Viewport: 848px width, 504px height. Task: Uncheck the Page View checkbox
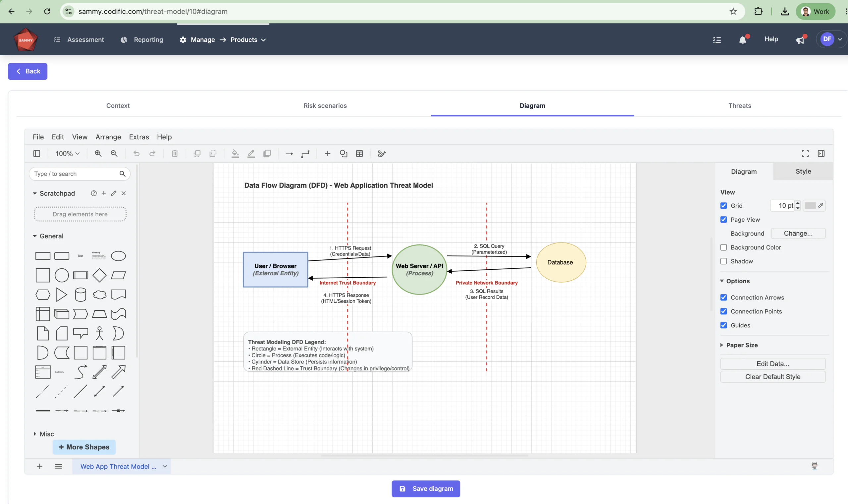point(723,219)
